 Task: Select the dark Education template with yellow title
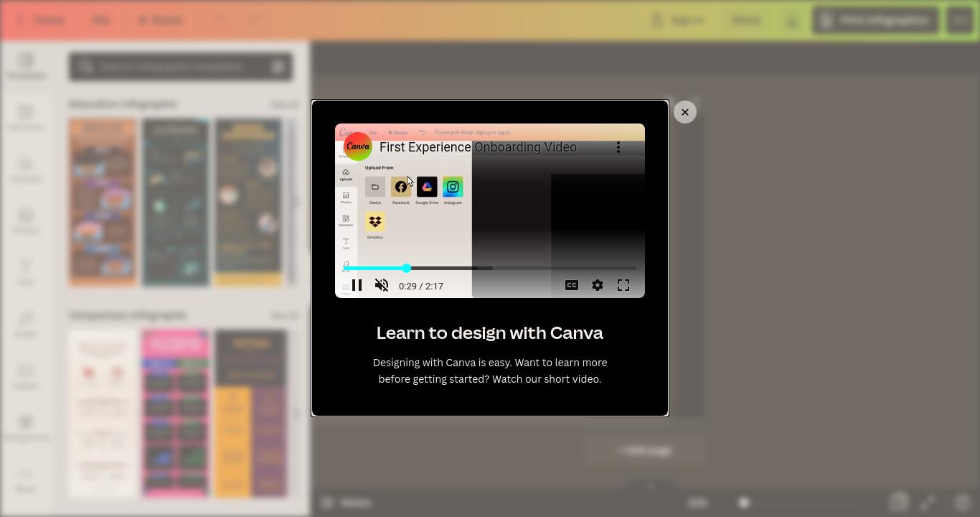coord(249,202)
